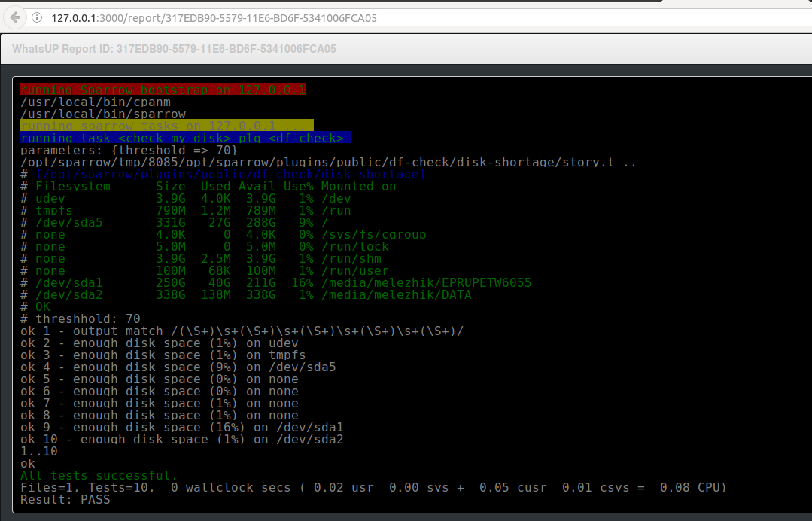Click the '# threshhold: 70' line
This screenshot has width=812, height=521.
coord(81,319)
